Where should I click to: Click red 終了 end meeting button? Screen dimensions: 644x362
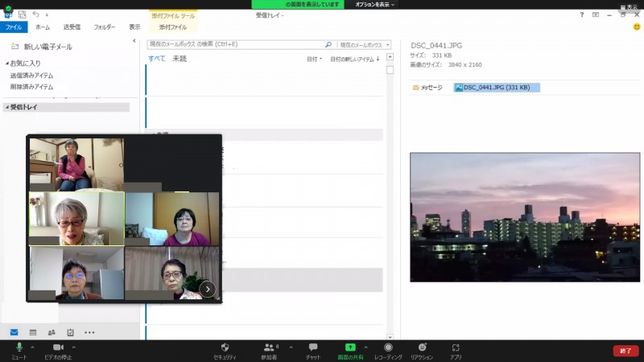tap(625, 351)
